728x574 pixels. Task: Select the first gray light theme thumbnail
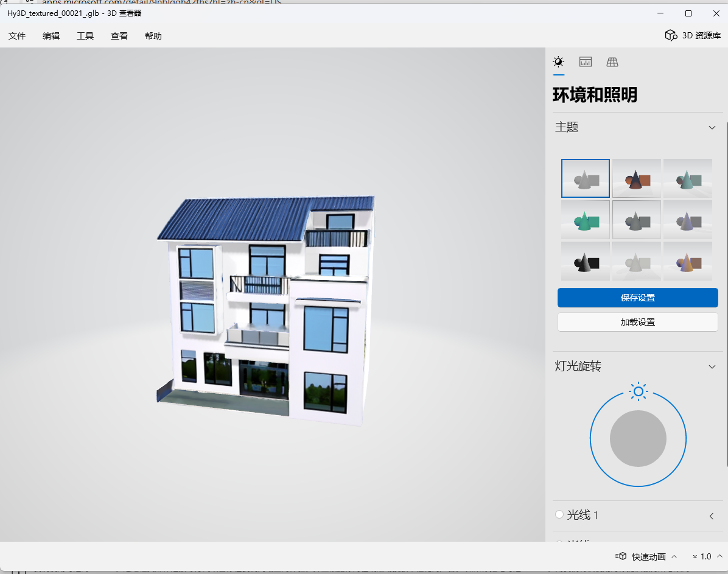(586, 178)
